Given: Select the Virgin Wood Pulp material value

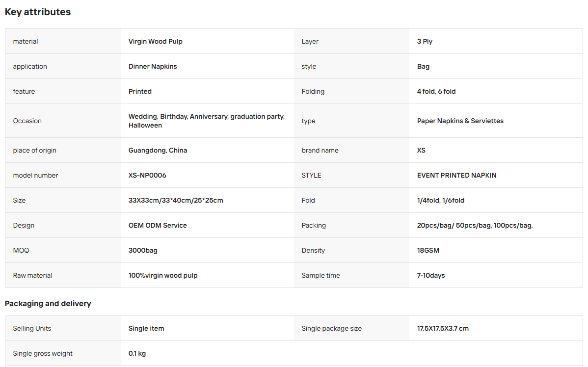Looking at the screenshot, I should pyautogui.click(x=155, y=41).
